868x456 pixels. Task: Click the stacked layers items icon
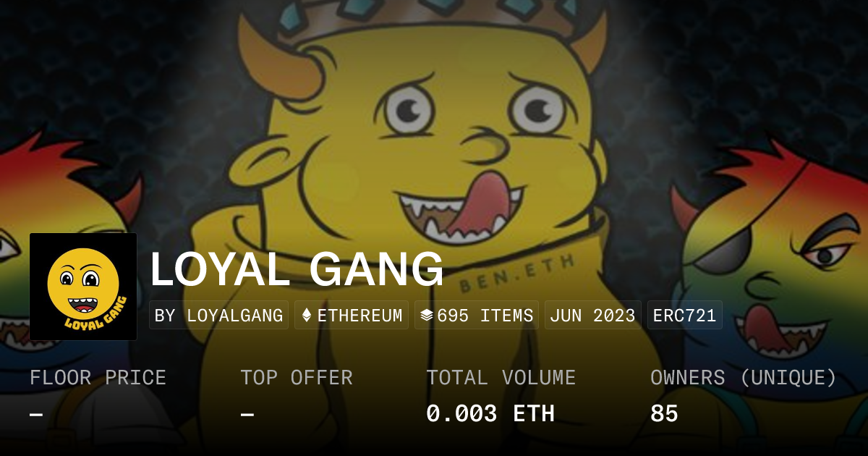click(427, 316)
